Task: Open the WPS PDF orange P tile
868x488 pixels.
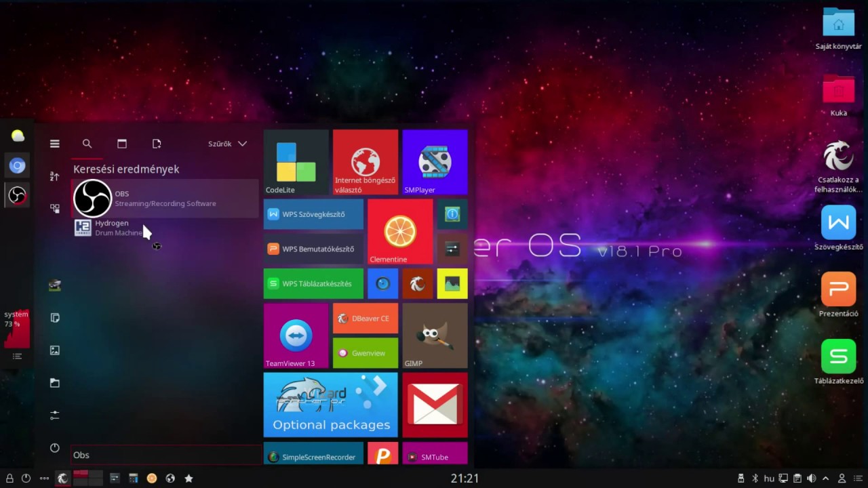Action: click(x=382, y=453)
